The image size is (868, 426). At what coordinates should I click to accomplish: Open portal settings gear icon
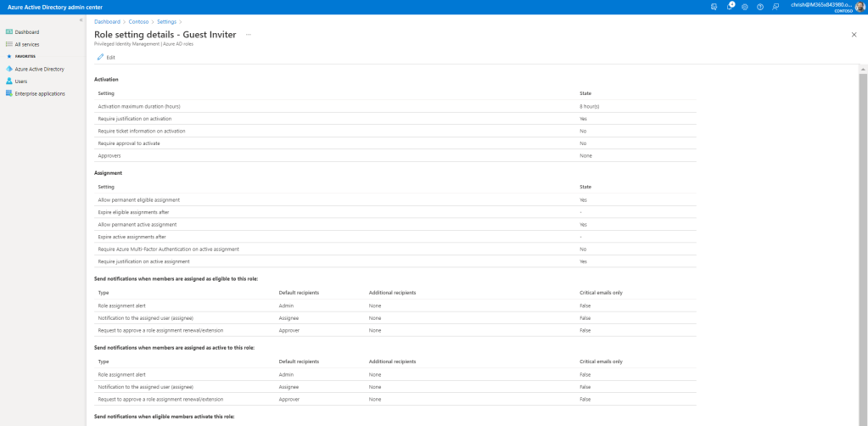coord(745,7)
